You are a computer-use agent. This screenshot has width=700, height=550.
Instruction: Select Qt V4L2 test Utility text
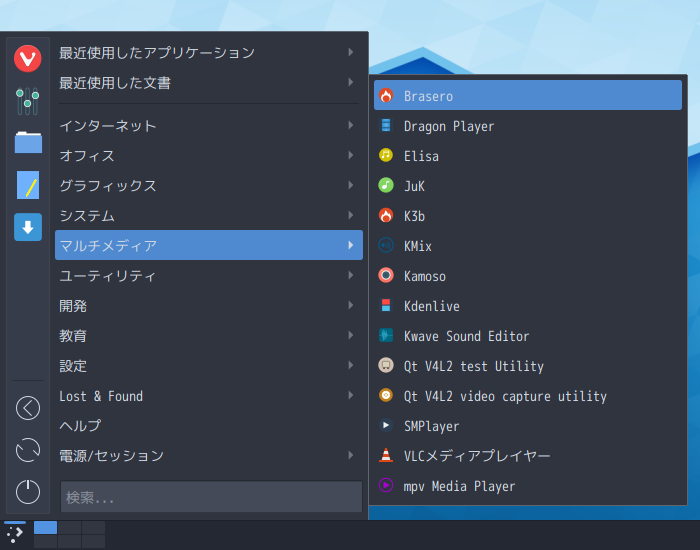474,366
